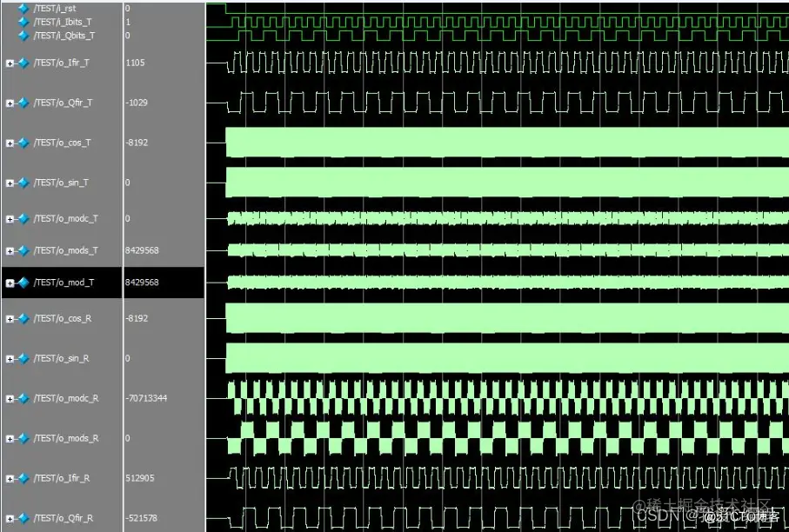Click the o_sin_R signal diamond icon
Image resolution: width=789 pixels, height=532 pixels.
coord(23,358)
